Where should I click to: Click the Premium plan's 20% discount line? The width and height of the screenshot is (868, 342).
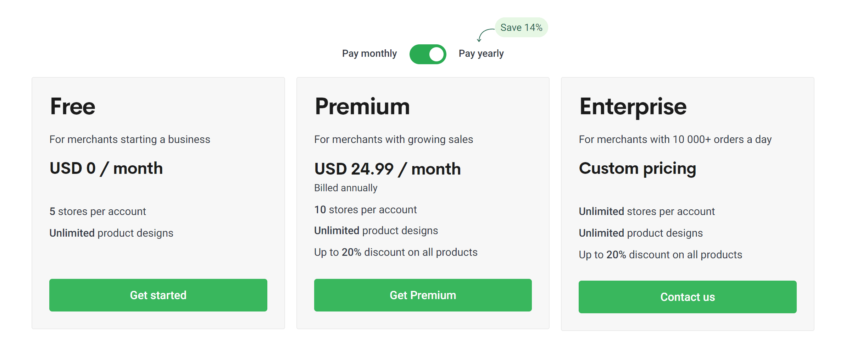(396, 252)
